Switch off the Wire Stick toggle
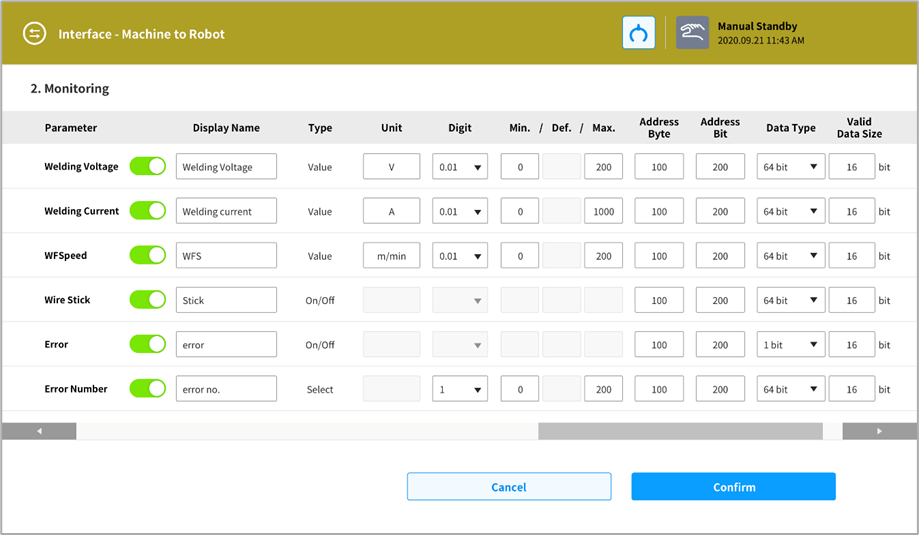 [x=147, y=299]
